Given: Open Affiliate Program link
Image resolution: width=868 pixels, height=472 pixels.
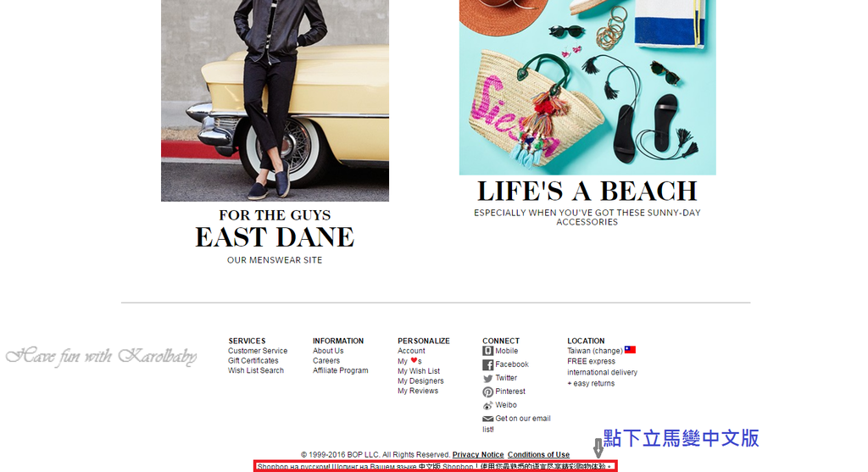Looking at the screenshot, I should (341, 371).
